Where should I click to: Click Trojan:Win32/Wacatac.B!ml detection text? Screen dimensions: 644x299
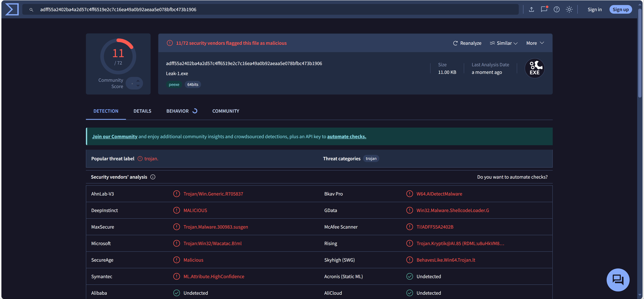point(213,243)
